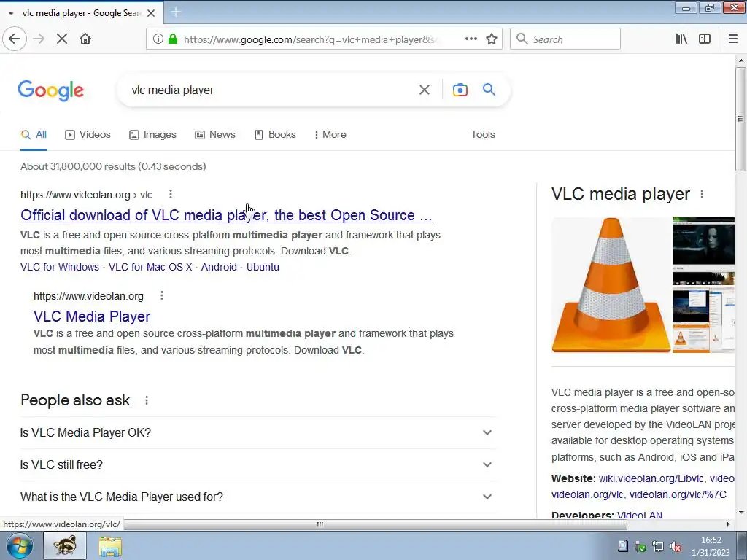
Task: Expand 'Is VLC still free?' question
Action: click(258, 464)
